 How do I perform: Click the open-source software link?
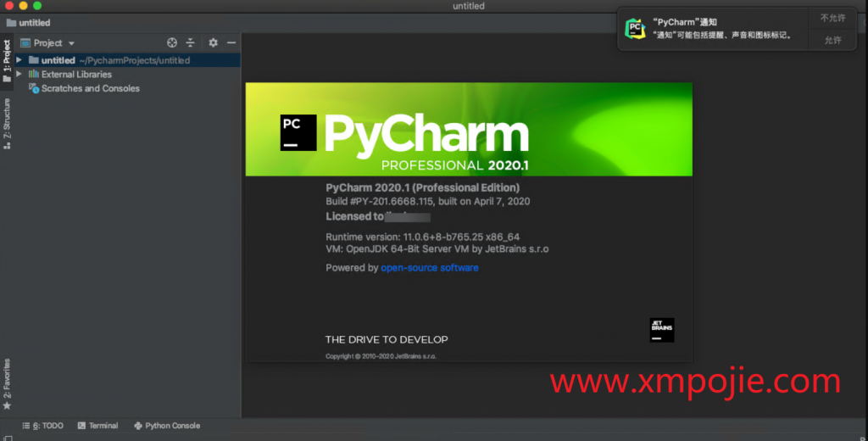[x=430, y=268]
